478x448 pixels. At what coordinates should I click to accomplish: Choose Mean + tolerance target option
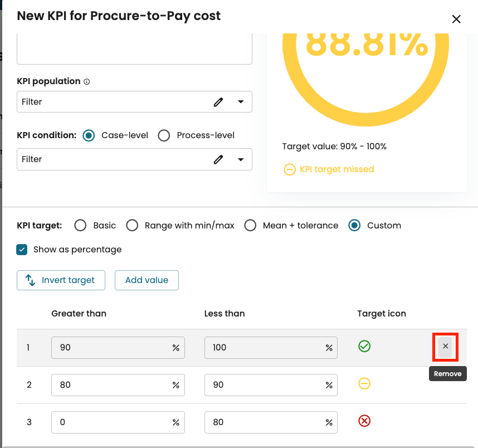pos(250,226)
